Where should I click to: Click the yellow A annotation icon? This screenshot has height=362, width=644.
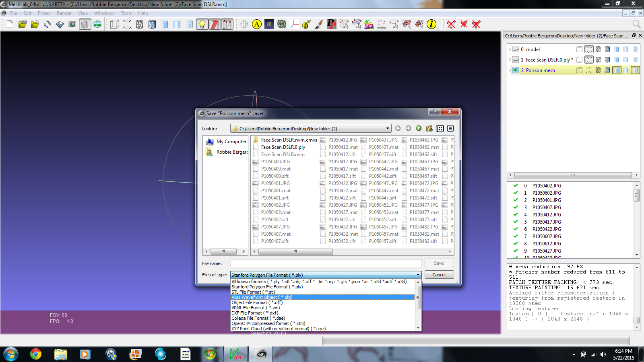257,25
